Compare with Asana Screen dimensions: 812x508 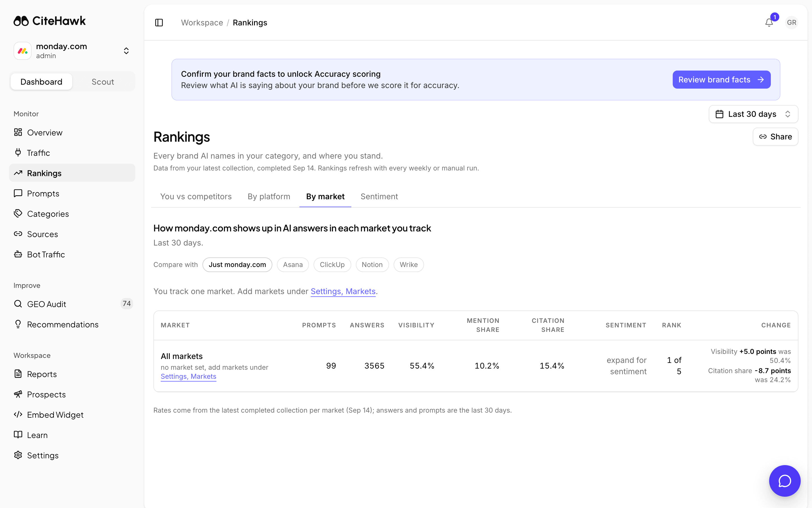pos(293,265)
